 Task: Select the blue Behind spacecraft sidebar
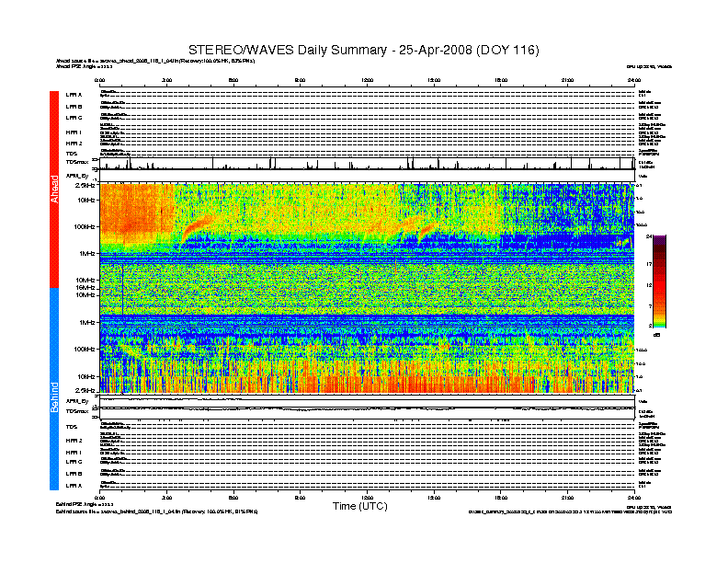54,389
